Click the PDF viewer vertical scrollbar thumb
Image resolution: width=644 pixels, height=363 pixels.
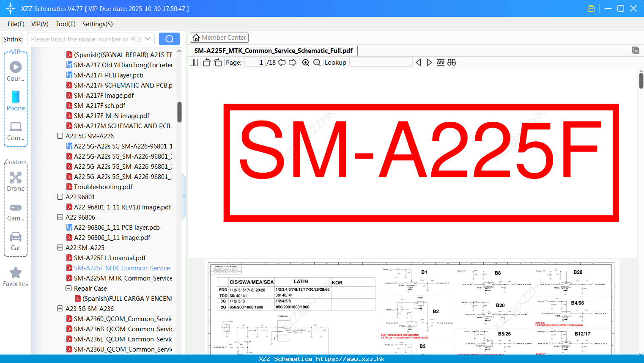click(x=641, y=80)
